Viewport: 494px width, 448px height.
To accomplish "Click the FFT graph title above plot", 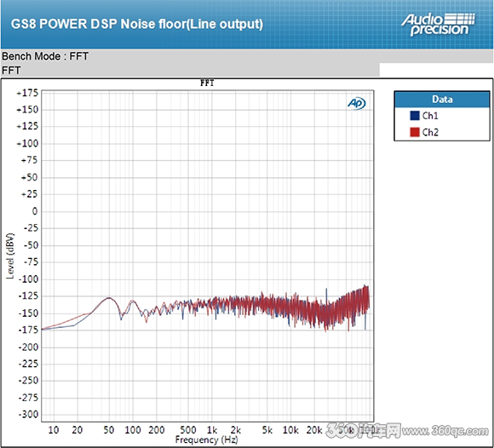I will pos(207,83).
